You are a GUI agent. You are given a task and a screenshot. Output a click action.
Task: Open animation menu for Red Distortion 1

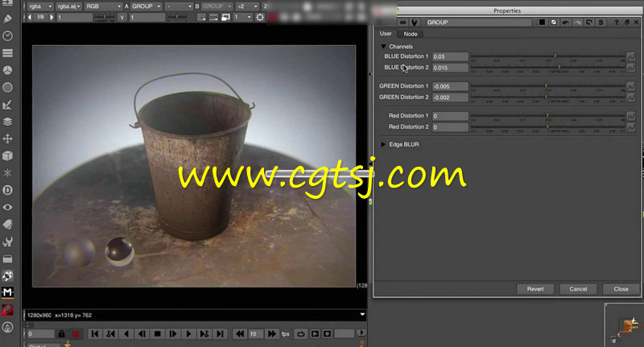(631, 116)
